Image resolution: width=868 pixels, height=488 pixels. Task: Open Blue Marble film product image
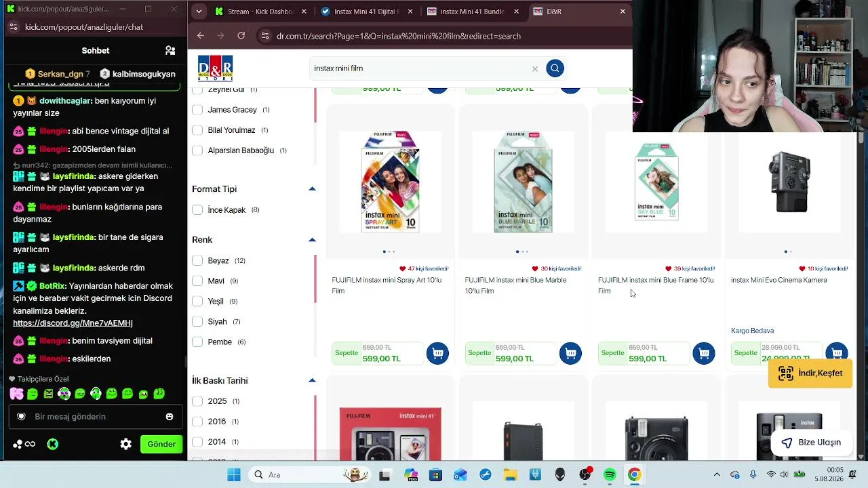point(523,182)
